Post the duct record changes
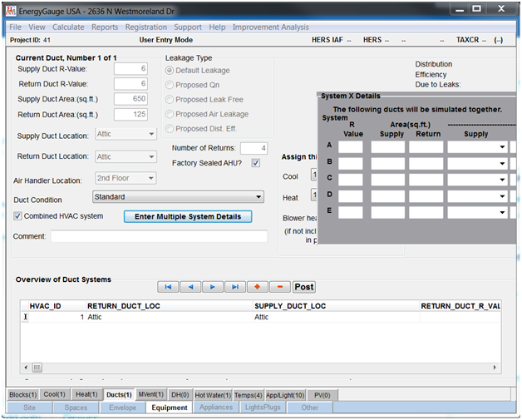The height and width of the screenshot is (420, 522). pyautogui.click(x=304, y=287)
